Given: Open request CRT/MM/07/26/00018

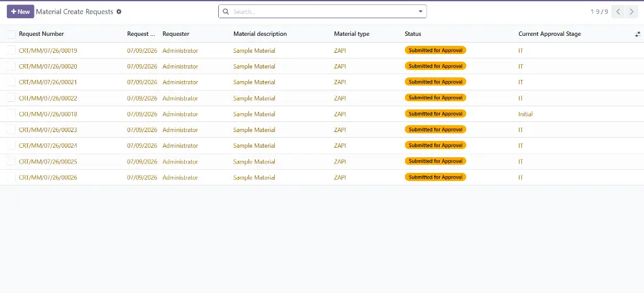Looking at the screenshot, I should [48, 114].
